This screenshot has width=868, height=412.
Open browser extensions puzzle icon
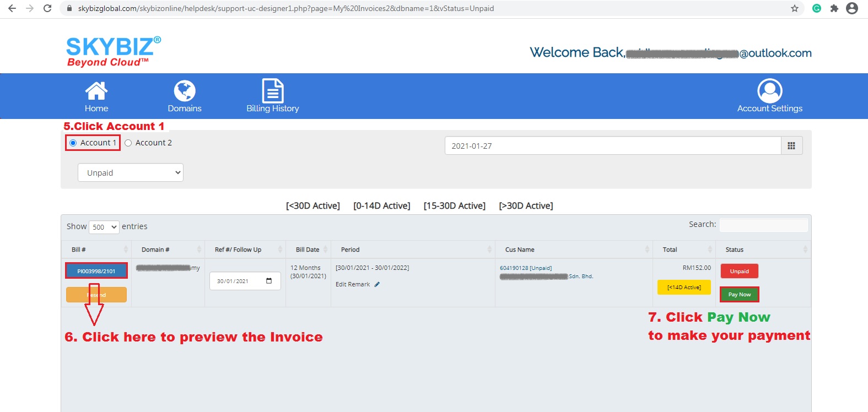coord(834,8)
